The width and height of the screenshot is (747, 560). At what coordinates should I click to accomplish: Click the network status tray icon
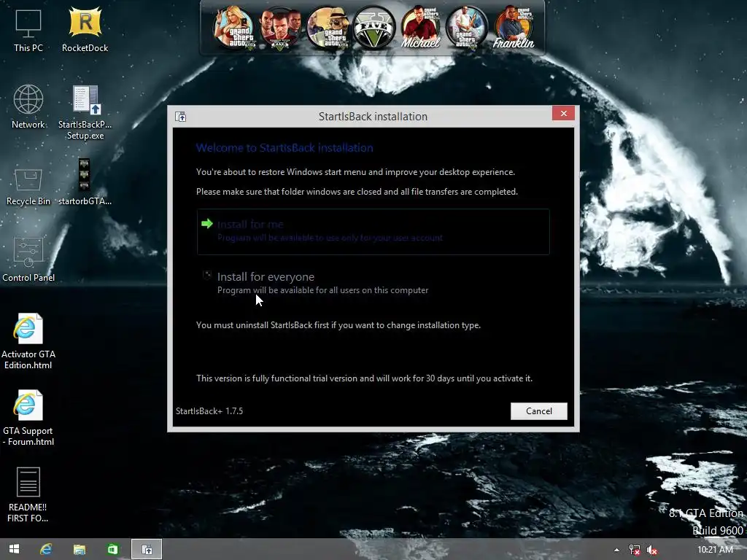pyautogui.click(x=634, y=550)
